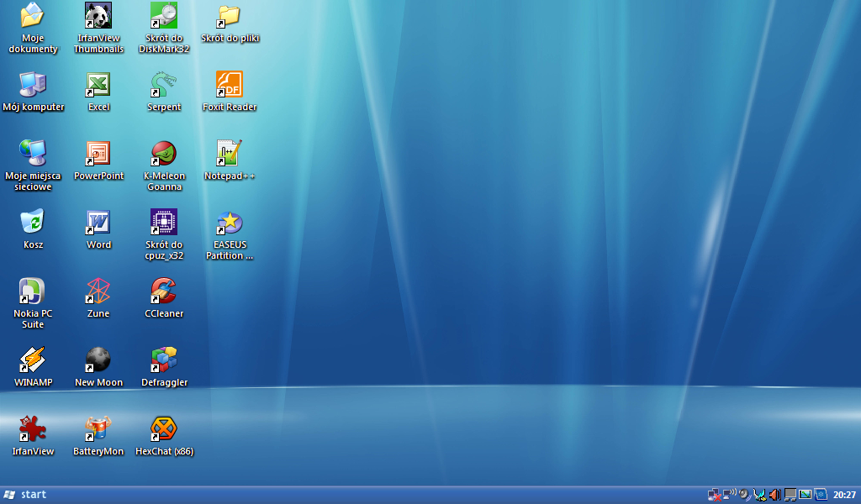Select the Nokia PC Suite shortcut
The height and width of the screenshot is (504, 861).
pos(33,291)
